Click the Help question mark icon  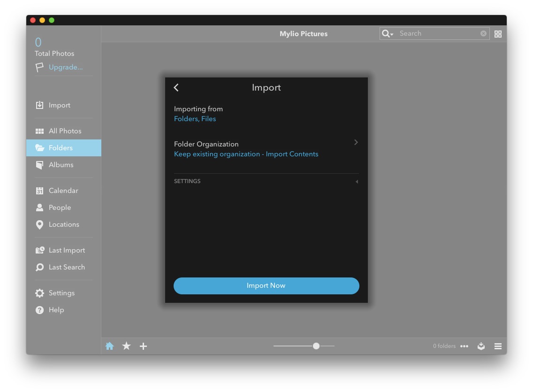point(39,310)
